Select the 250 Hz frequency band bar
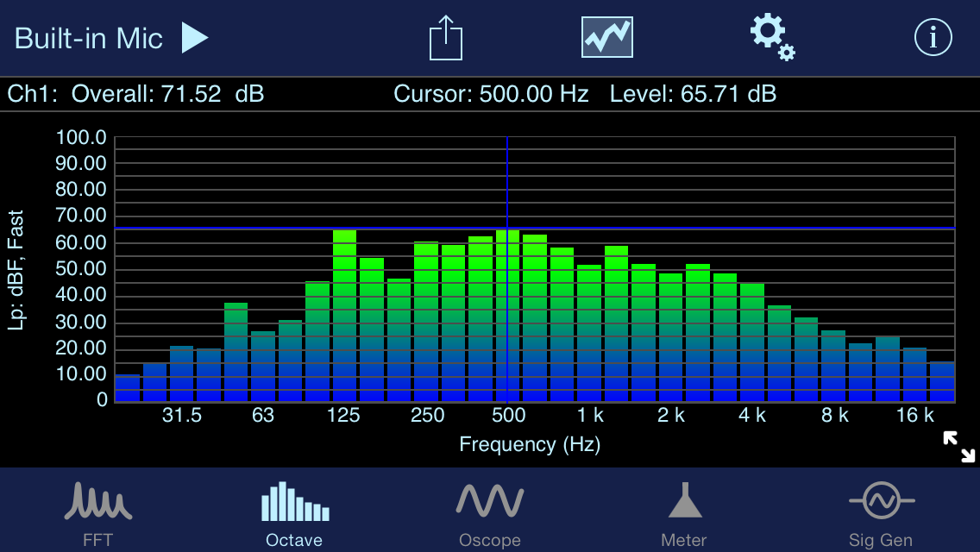The image size is (980, 552). point(425,322)
